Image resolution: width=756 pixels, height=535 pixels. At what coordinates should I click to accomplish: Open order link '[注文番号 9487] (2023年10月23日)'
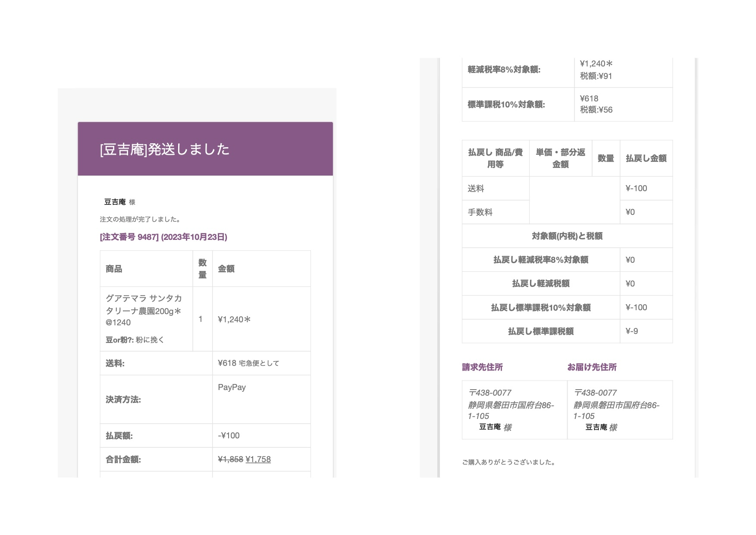(163, 237)
